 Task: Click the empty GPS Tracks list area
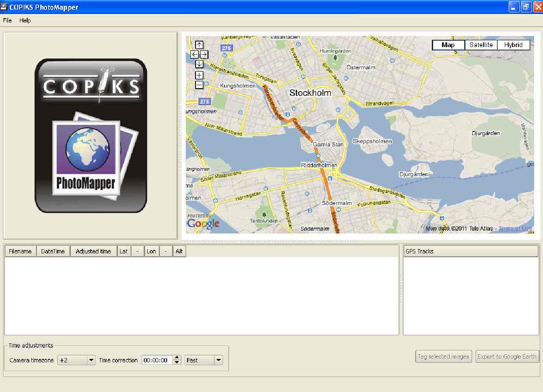[471, 296]
